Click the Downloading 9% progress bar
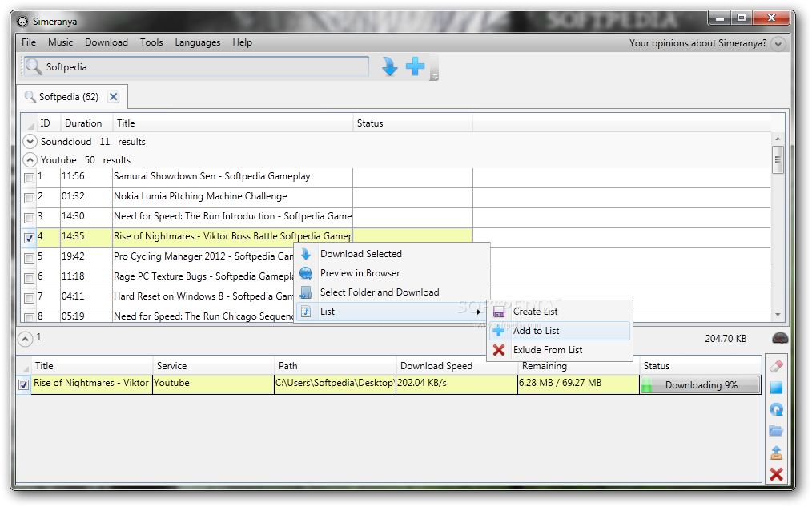Screen dimensions: 812x507 pos(701,384)
